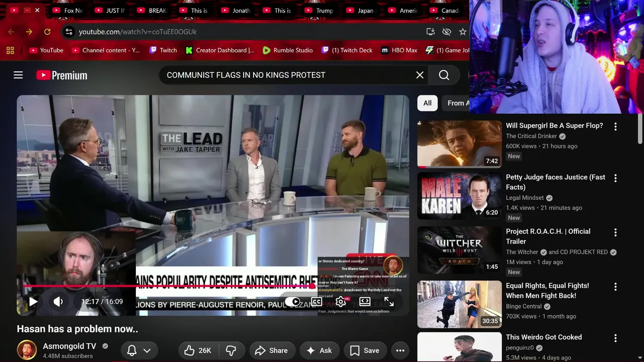Clear the search box text
This screenshot has width=644, height=362.
click(420, 75)
